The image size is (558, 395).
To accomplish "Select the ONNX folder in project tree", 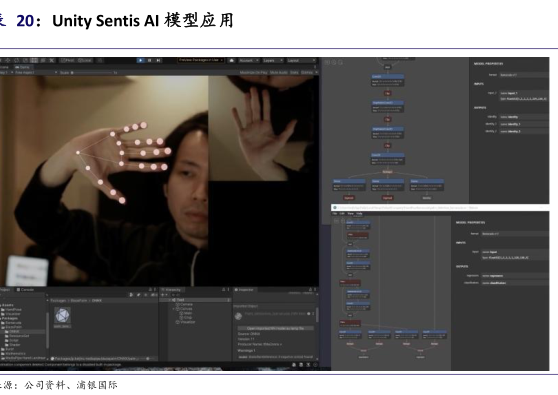I will pos(12,331).
